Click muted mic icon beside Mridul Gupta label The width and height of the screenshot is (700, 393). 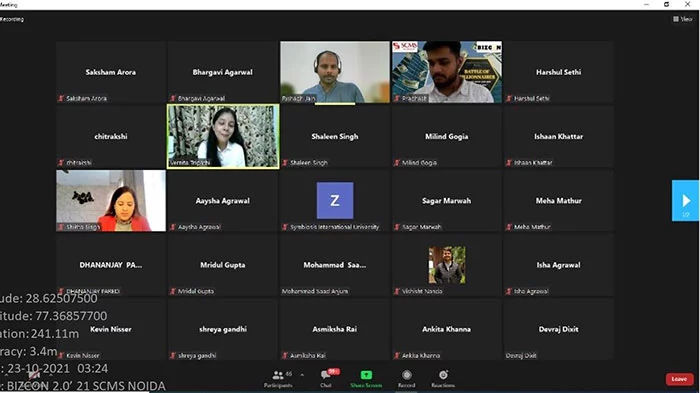(173, 291)
